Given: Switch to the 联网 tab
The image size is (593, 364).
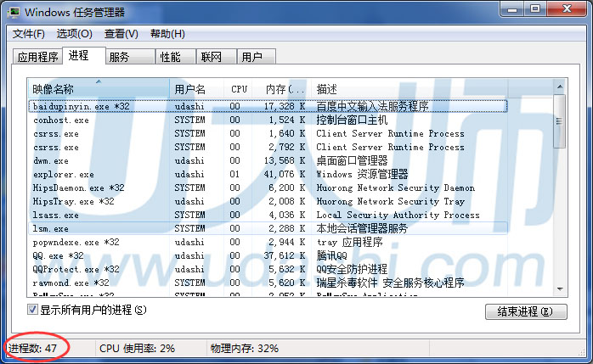Looking at the screenshot, I should point(211,57).
